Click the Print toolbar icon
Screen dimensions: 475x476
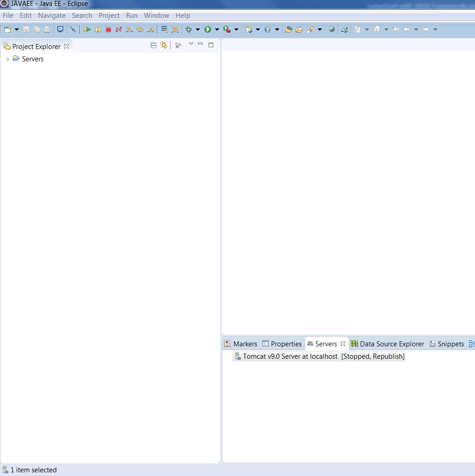pyautogui.click(x=47, y=29)
